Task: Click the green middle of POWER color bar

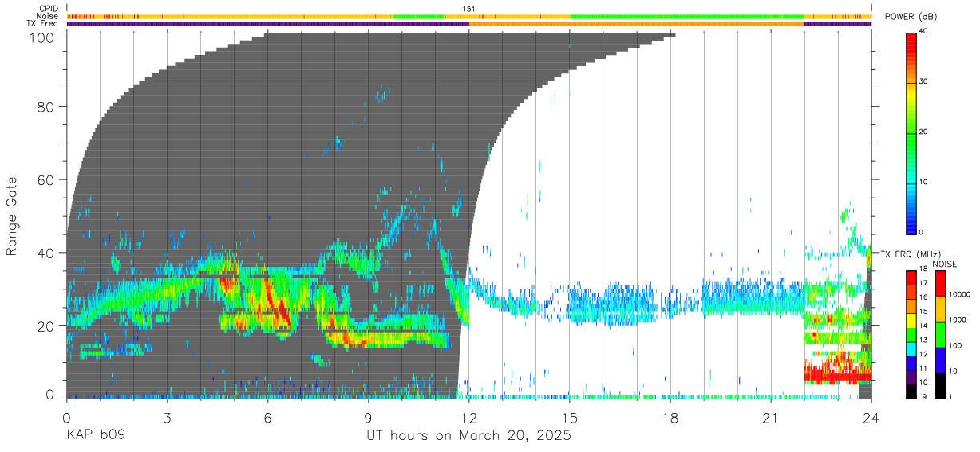Action: [x=911, y=132]
